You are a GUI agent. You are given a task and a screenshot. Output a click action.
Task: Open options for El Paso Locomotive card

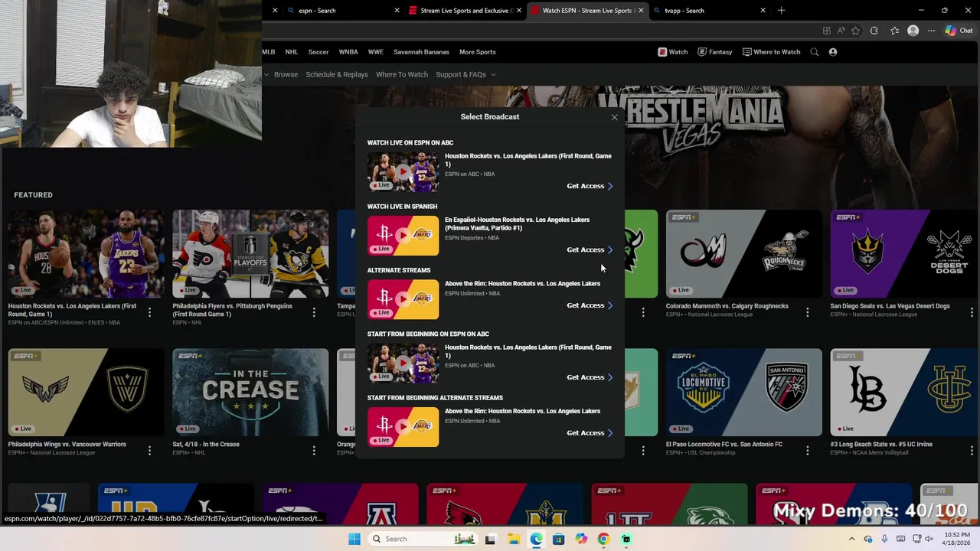[807, 451]
